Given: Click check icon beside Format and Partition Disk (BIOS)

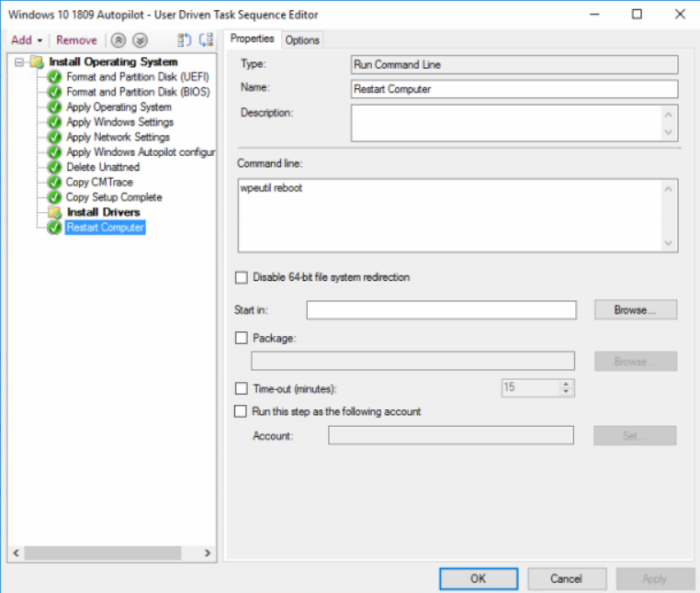Looking at the screenshot, I should tap(54, 92).
